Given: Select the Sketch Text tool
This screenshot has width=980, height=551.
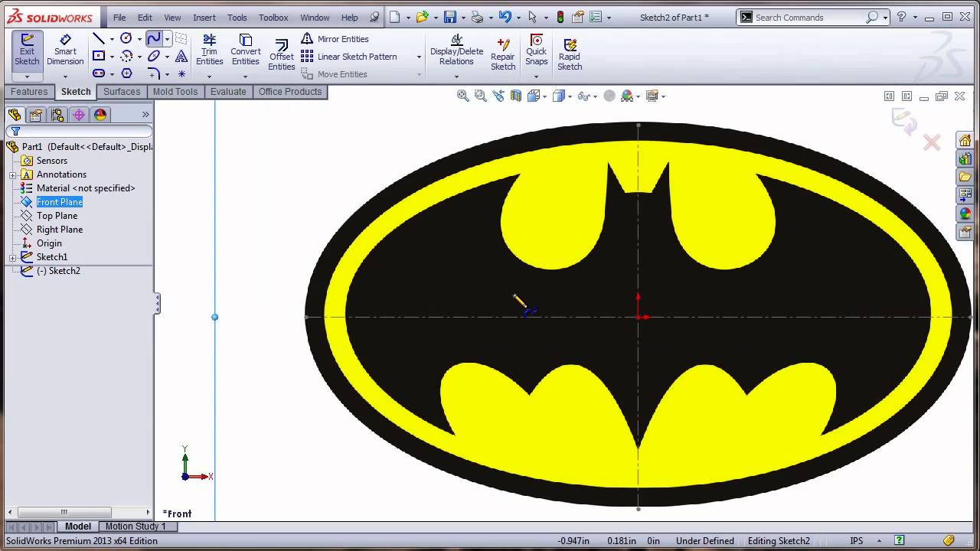Looking at the screenshot, I should (x=181, y=56).
